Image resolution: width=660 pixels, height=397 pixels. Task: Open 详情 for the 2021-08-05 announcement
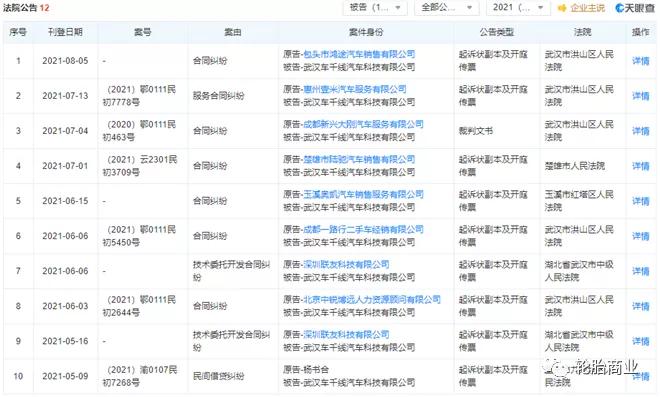641,61
